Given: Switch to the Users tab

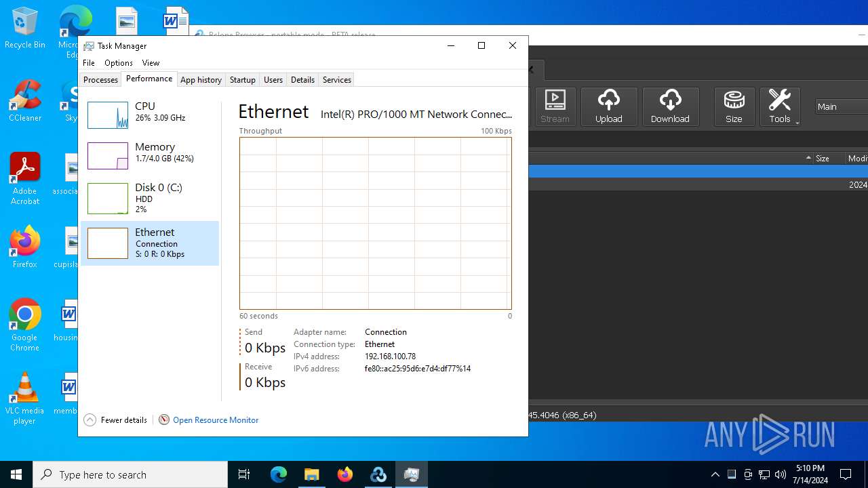Looking at the screenshot, I should [273, 79].
